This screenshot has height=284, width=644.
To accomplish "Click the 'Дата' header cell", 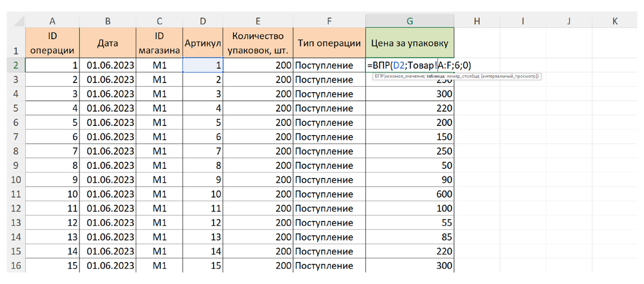I will [108, 42].
